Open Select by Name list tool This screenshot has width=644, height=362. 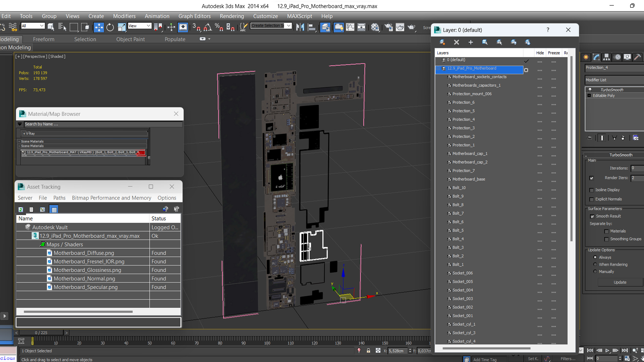tap(62, 27)
